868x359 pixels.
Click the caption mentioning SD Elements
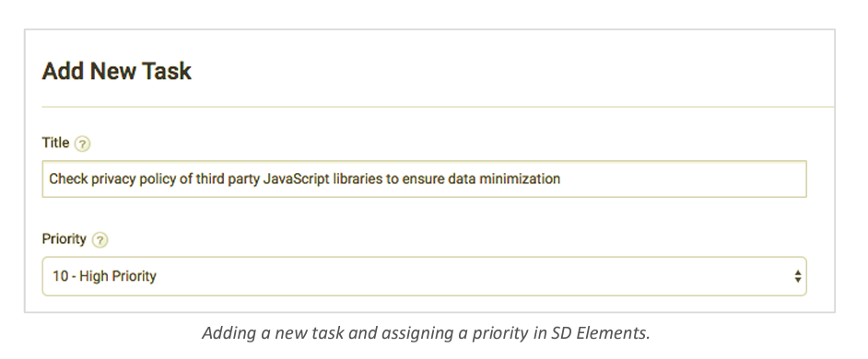pos(426,333)
